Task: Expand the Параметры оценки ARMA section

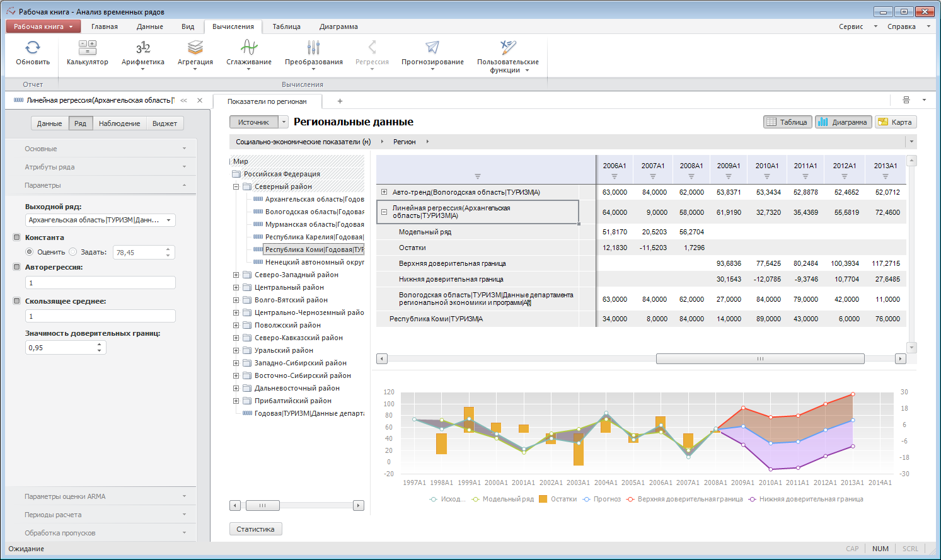Action: tap(101, 496)
